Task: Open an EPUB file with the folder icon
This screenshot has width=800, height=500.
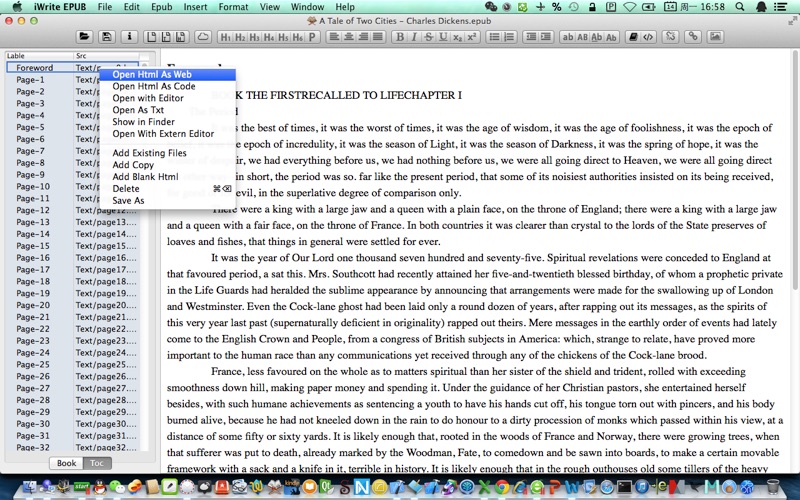Action: [84, 37]
